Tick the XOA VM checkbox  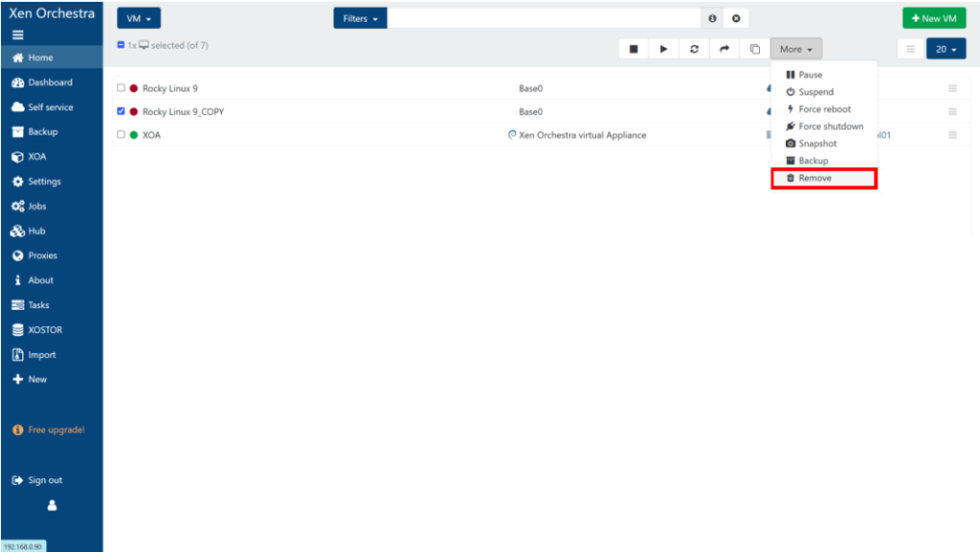(121, 135)
